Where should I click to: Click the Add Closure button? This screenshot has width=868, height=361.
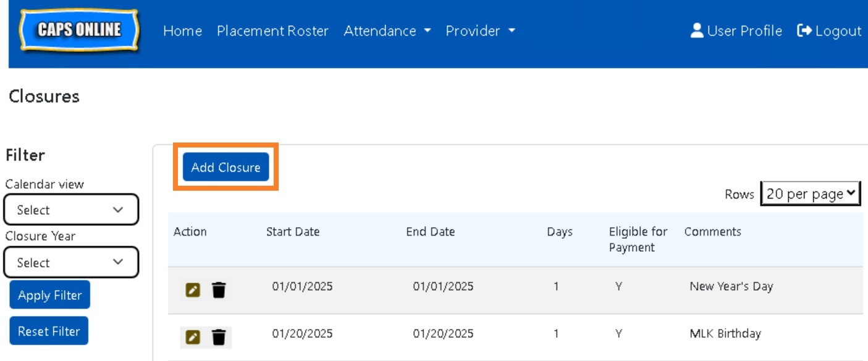click(x=225, y=167)
